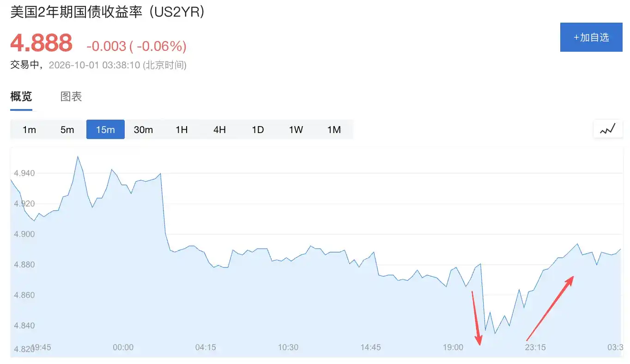Select the 1W interval

coord(296,129)
